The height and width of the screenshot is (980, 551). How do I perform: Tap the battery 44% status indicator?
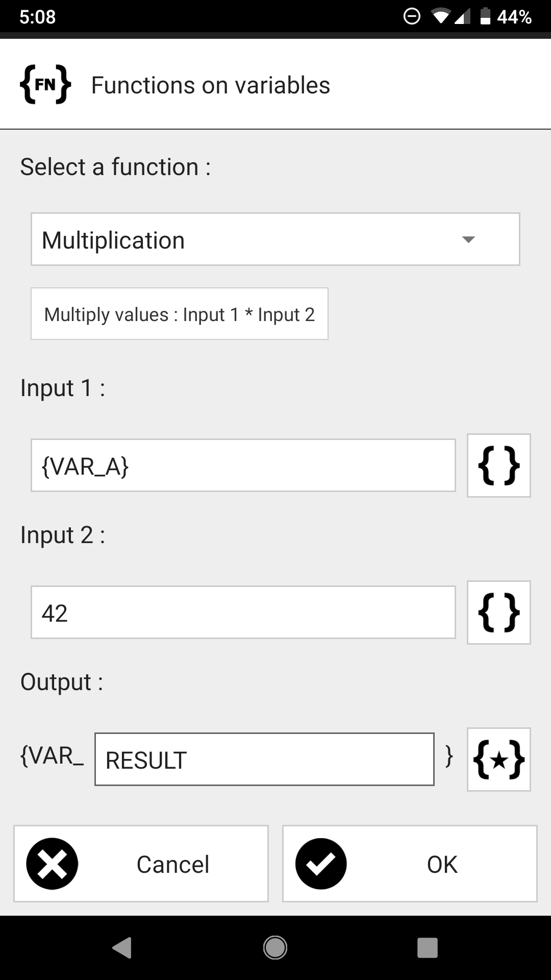click(x=506, y=17)
